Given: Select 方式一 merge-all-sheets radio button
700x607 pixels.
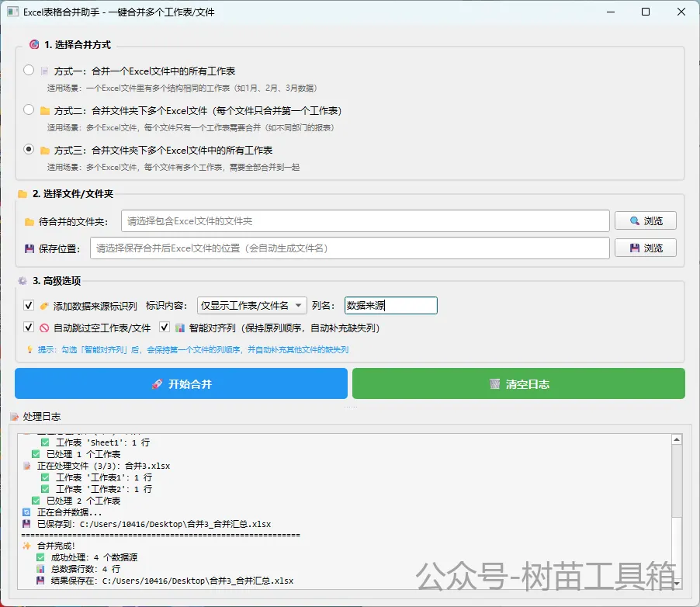Looking at the screenshot, I should [x=29, y=70].
